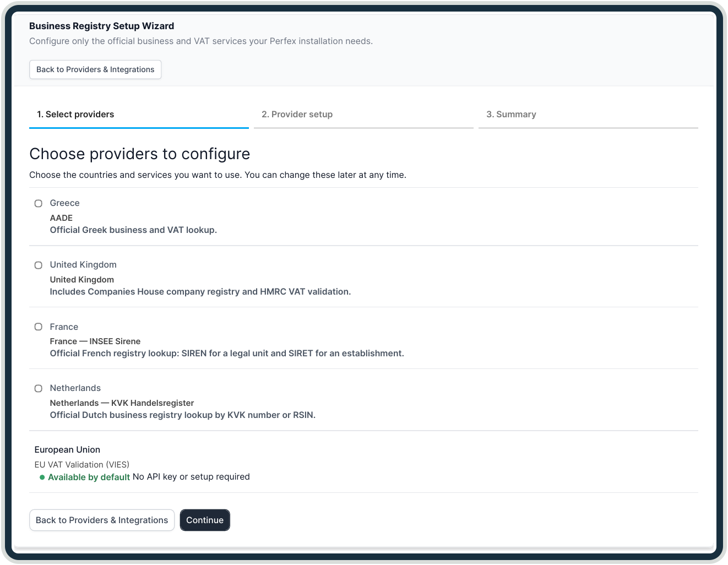This screenshot has width=728, height=565.
Task: Click the KVK number or RSIN description
Action: pyautogui.click(x=183, y=415)
